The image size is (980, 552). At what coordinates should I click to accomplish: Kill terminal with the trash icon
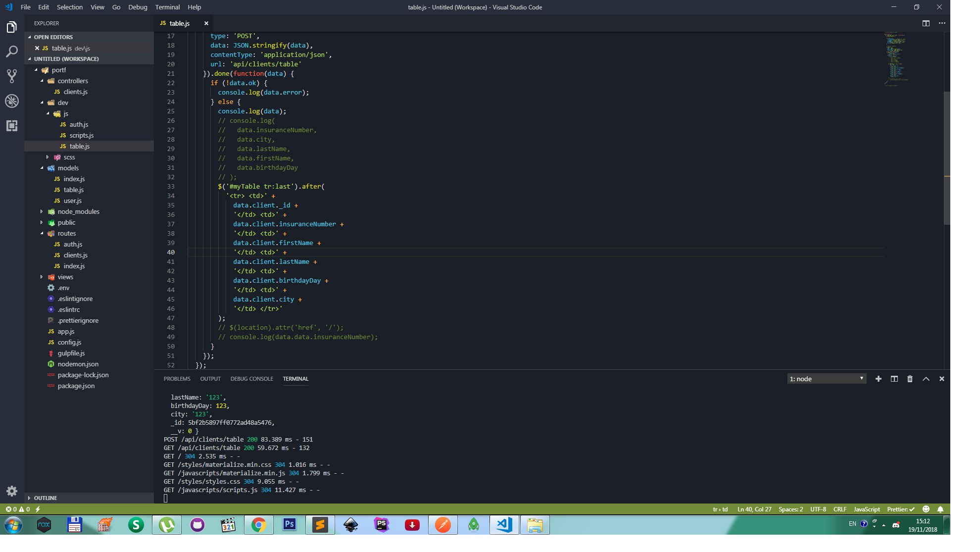[x=910, y=379]
